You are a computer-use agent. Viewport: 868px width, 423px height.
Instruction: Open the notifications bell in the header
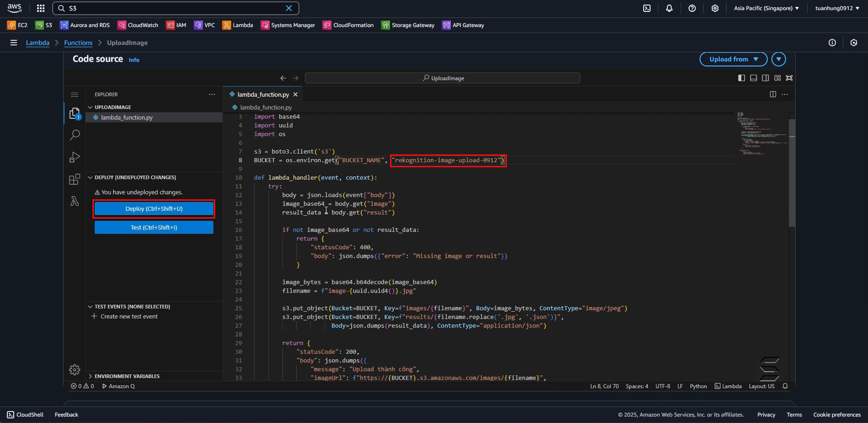coord(669,8)
